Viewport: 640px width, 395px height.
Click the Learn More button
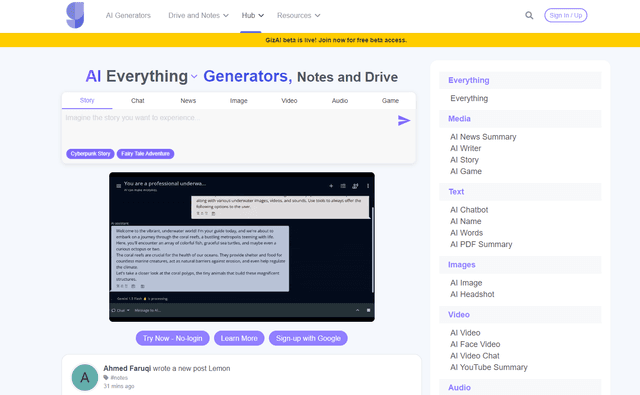tap(239, 338)
